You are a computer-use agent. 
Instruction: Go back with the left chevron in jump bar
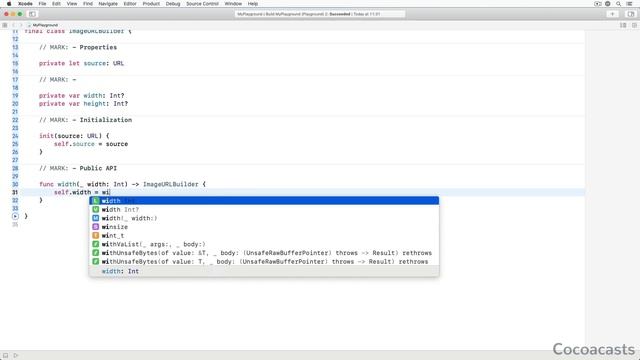(x=14, y=25)
